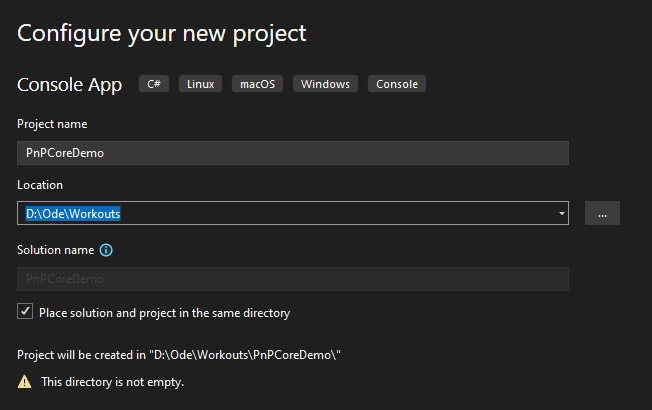The width and height of the screenshot is (652, 410).
Task: Expand the Location dropdown arrow
Action: [x=561, y=213]
